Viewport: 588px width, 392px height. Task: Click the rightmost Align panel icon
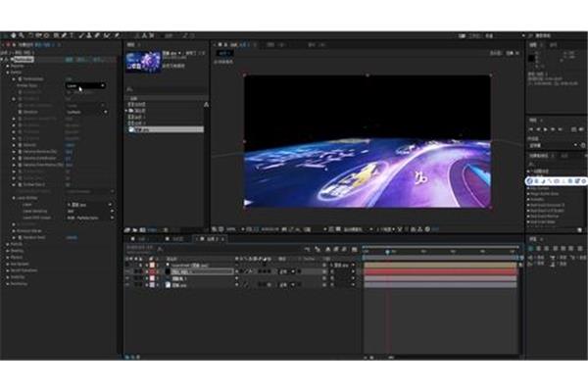point(580,249)
